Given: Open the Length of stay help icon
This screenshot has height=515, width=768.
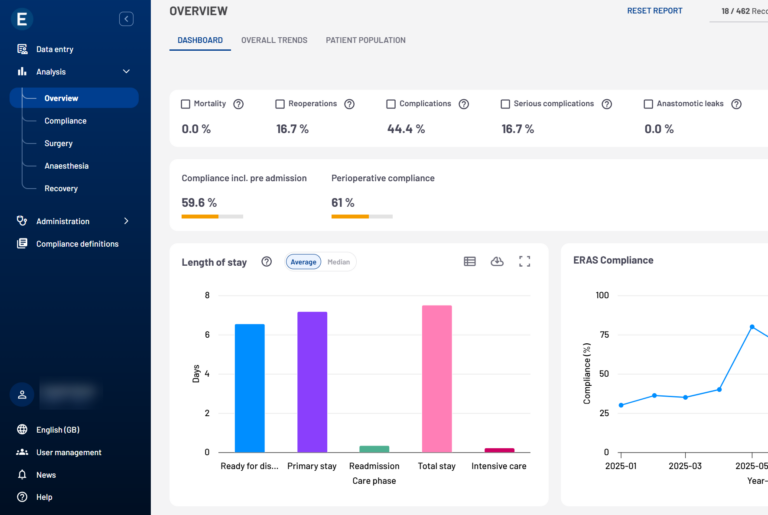Looking at the screenshot, I should coord(266,262).
